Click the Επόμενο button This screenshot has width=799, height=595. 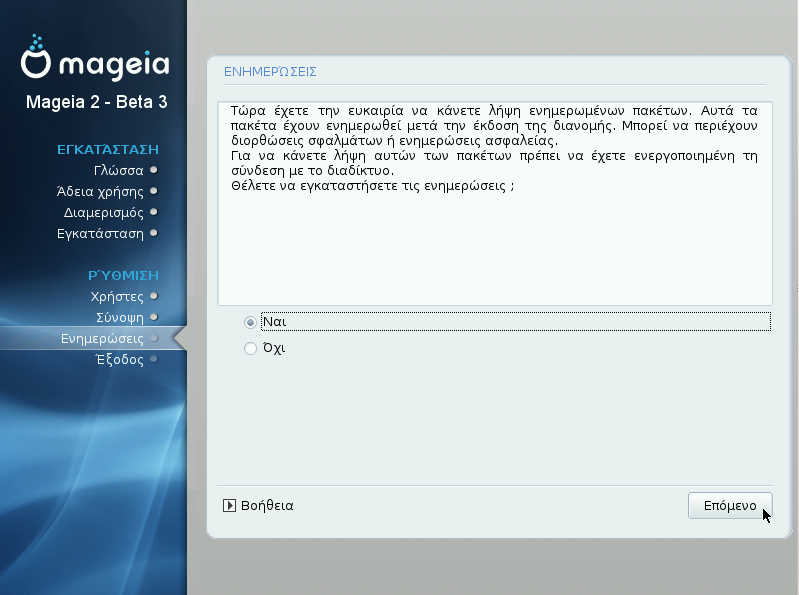pyautogui.click(x=730, y=505)
